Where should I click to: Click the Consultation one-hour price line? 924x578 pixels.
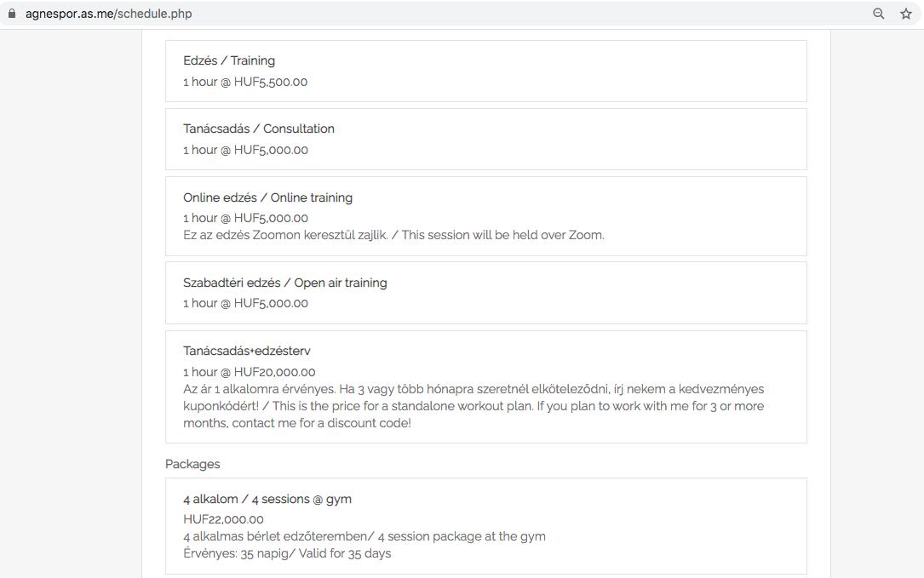245,150
